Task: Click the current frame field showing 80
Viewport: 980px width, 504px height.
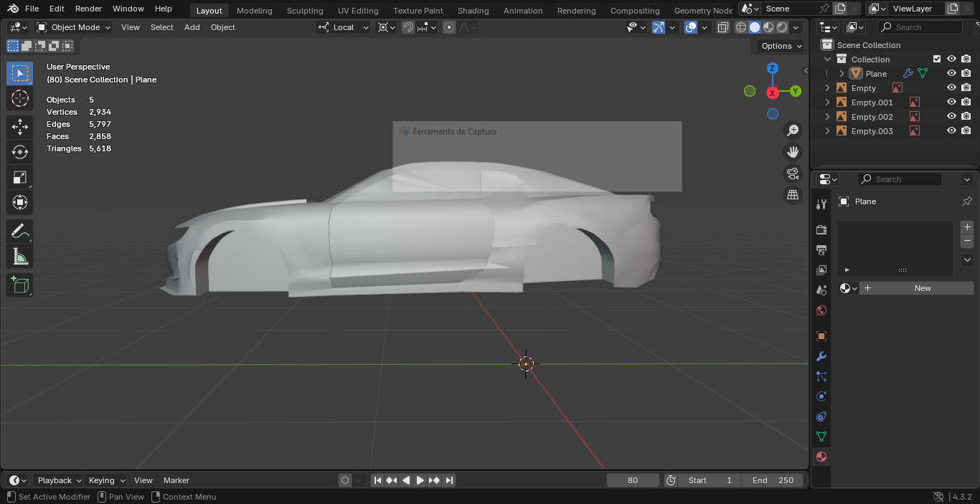Action: [x=632, y=480]
